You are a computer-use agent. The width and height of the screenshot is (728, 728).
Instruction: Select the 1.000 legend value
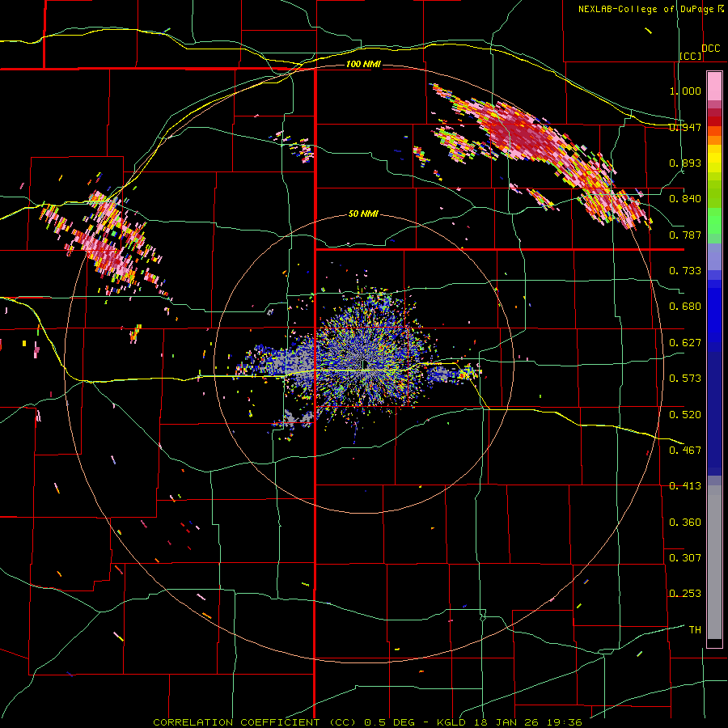click(685, 91)
